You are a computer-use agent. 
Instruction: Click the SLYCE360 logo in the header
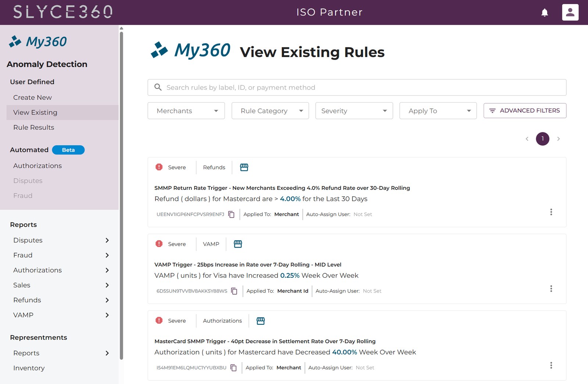tap(63, 12)
